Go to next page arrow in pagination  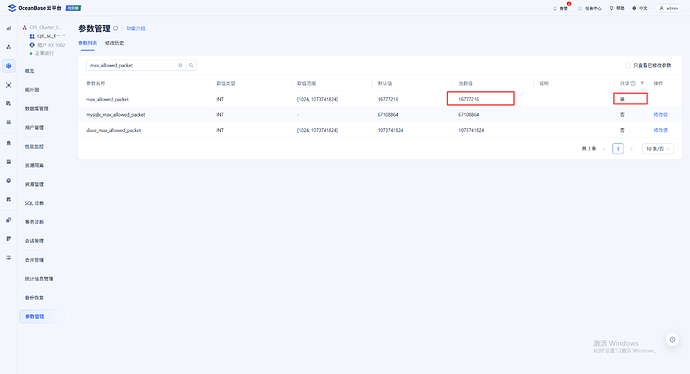click(x=631, y=149)
